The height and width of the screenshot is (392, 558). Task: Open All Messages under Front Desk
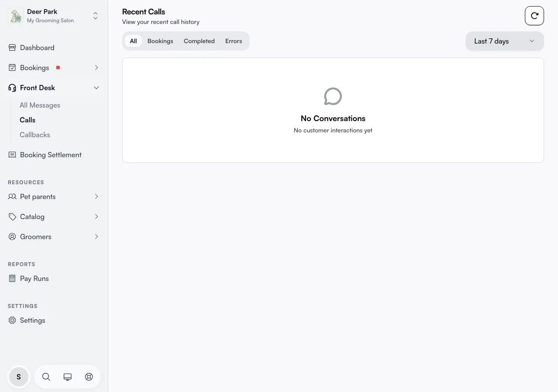tap(40, 105)
